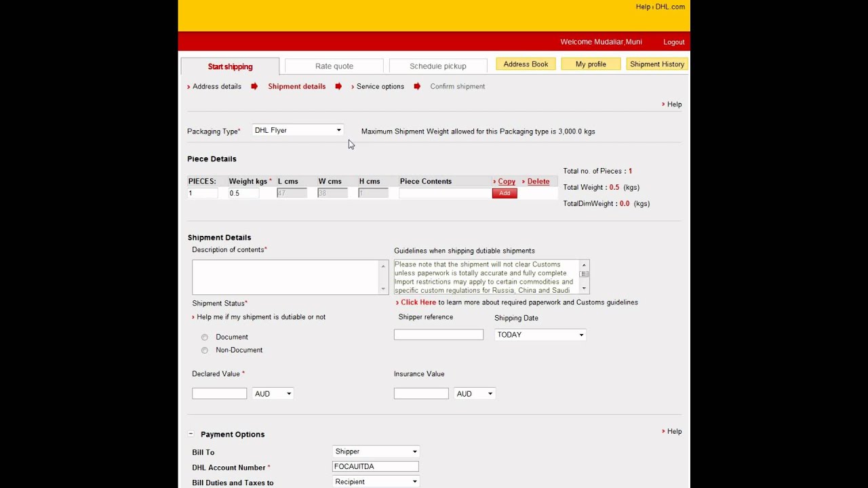Screen dimensions: 868x488
Task: Click the Logout link
Action: point(674,42)
